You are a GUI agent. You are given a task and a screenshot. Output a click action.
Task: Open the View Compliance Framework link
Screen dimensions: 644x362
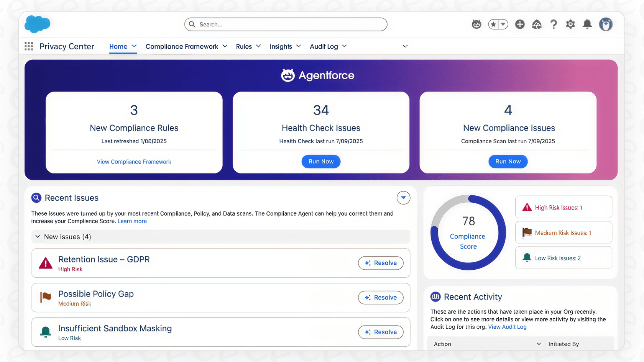coord(134,161)
